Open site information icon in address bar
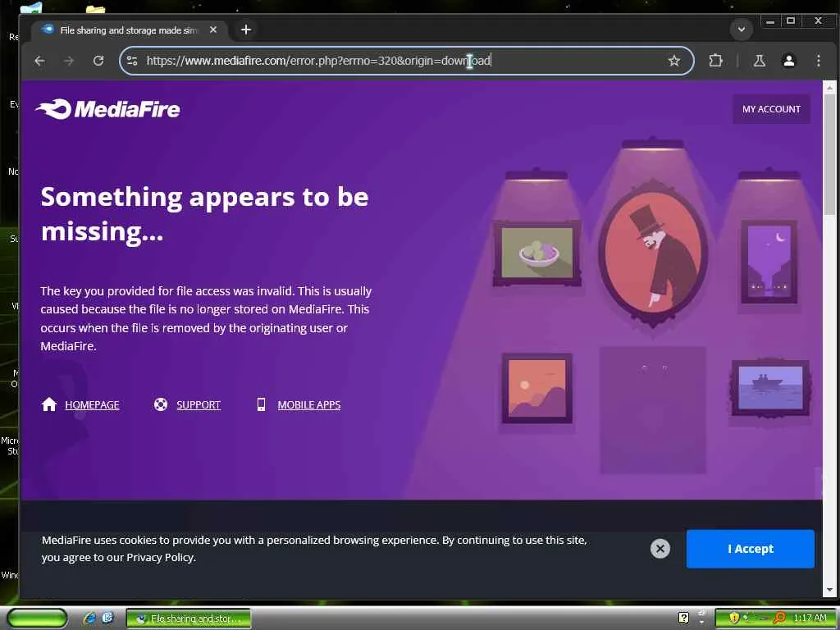840x630 pixels. [132, 61]
